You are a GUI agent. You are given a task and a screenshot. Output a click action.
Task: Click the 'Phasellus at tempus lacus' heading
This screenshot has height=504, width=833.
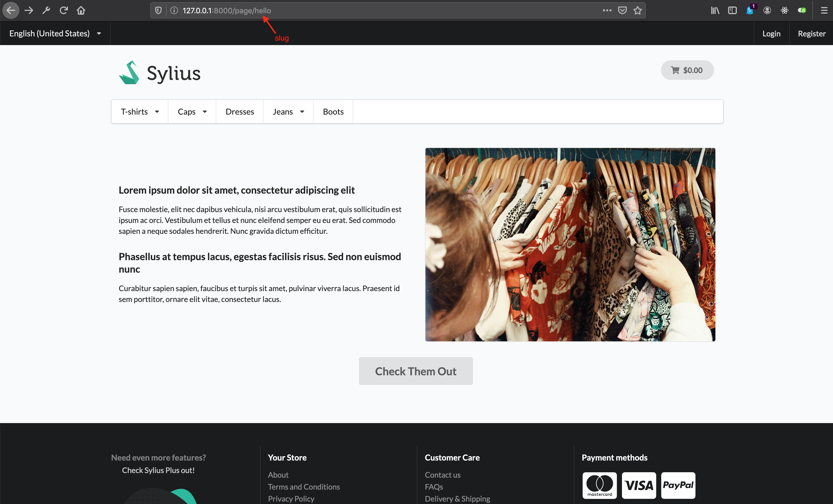[x=260, y=263]
